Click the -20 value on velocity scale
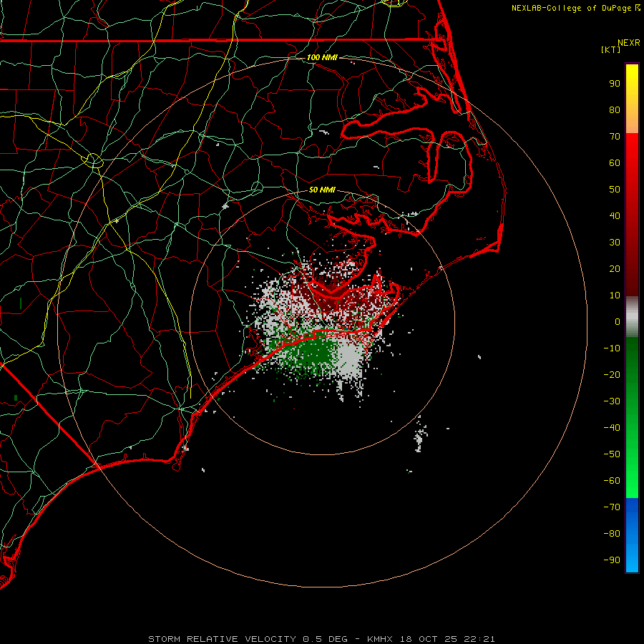This screenshot has height=644, width=644. [612, 374]
